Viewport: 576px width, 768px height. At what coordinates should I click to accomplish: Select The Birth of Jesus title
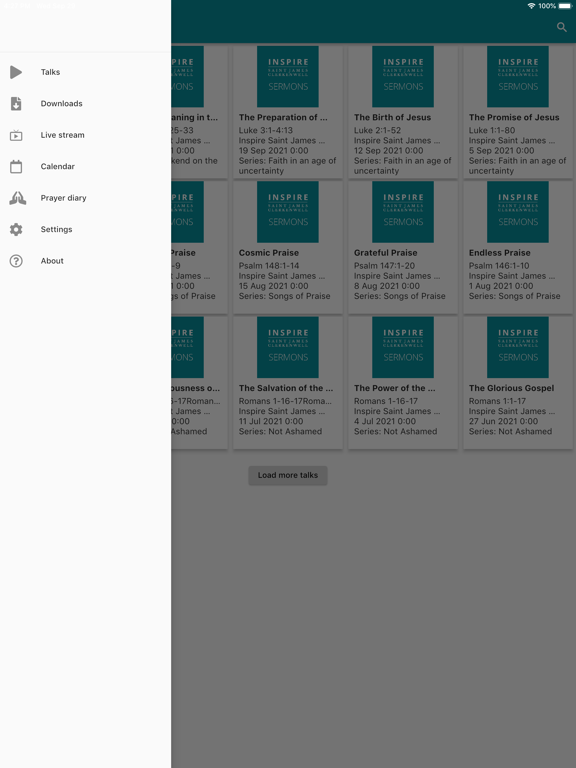[392, 118]
